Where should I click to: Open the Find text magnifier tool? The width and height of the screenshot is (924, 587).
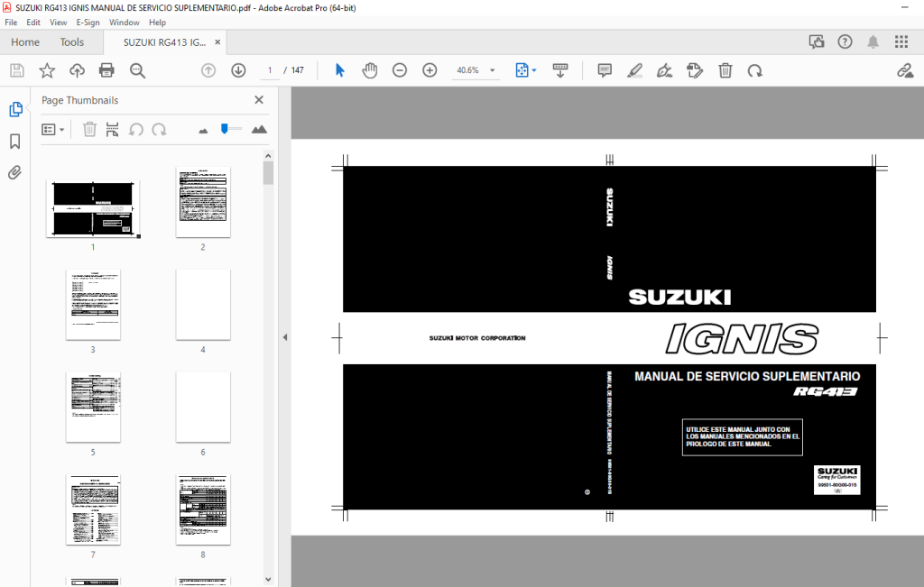coord(137,70)
